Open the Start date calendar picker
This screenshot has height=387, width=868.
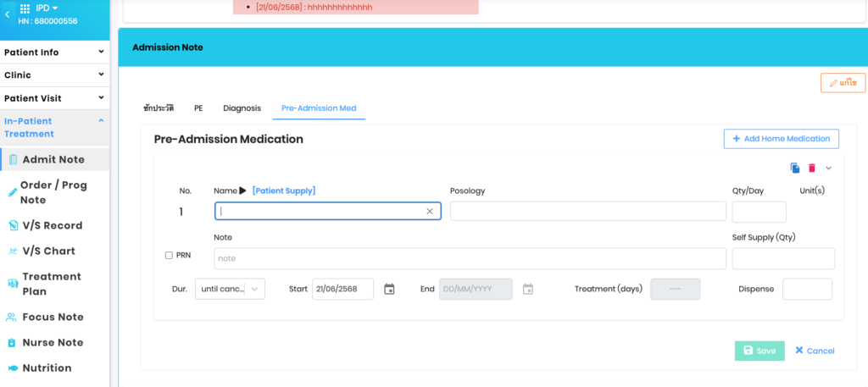tap(389, 289)
